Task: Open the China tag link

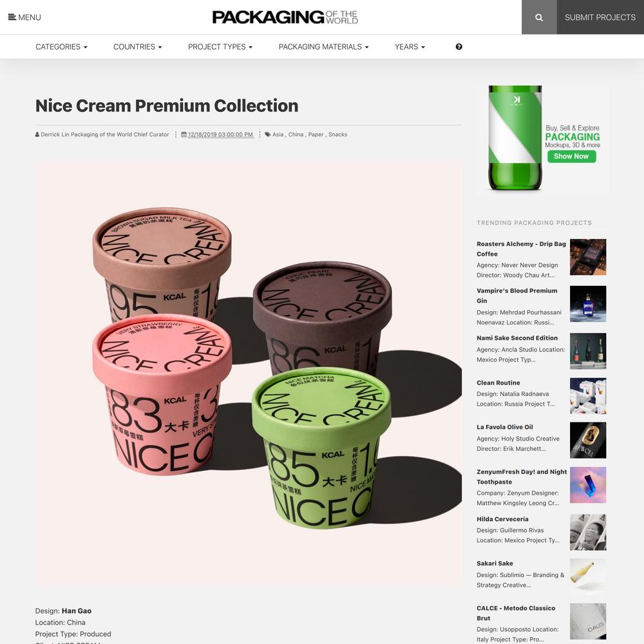Action: click(x=296, y=135)
